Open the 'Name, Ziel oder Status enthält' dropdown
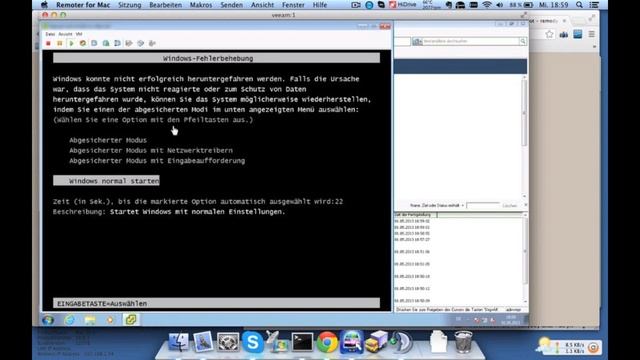Image resolution: width=640 pixels, height=360 pixels. click(x=437, y=205)
